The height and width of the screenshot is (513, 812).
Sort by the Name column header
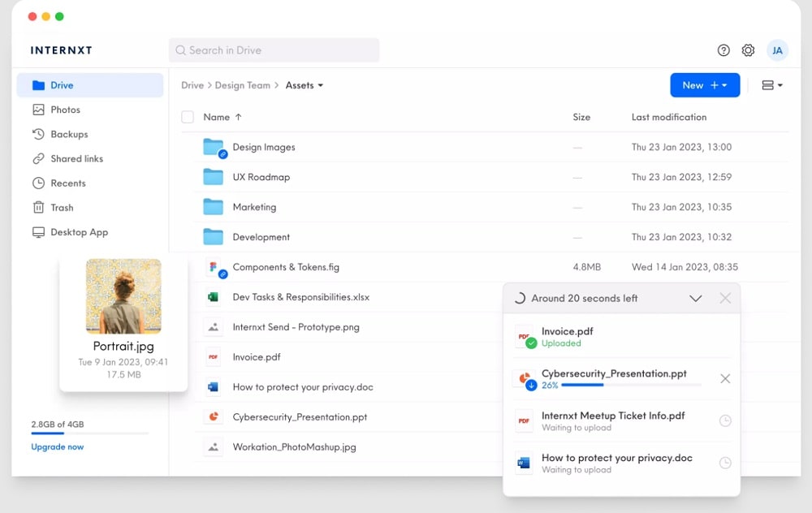pyautogui.click(x=222, y=117)
